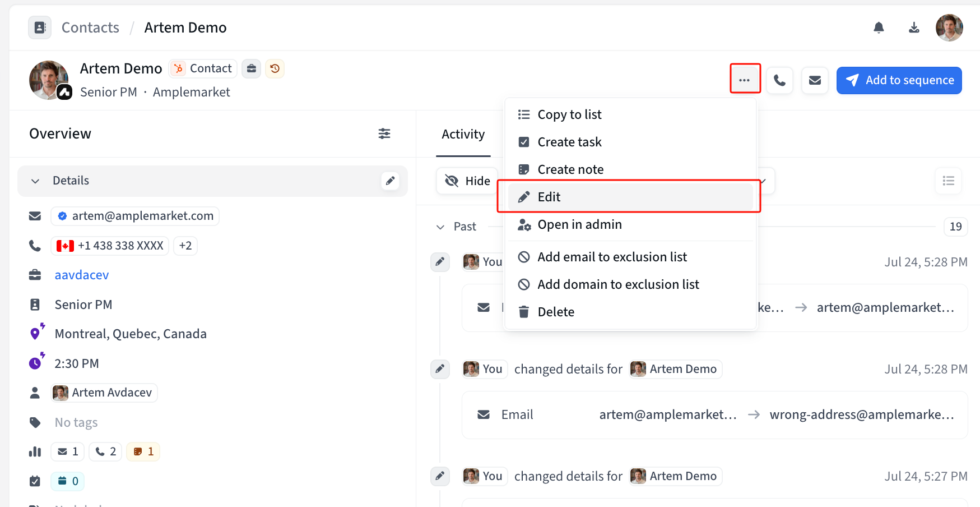Click the Details pencil edit icon
The image size is (980, 507).
(x=390, y=181)
